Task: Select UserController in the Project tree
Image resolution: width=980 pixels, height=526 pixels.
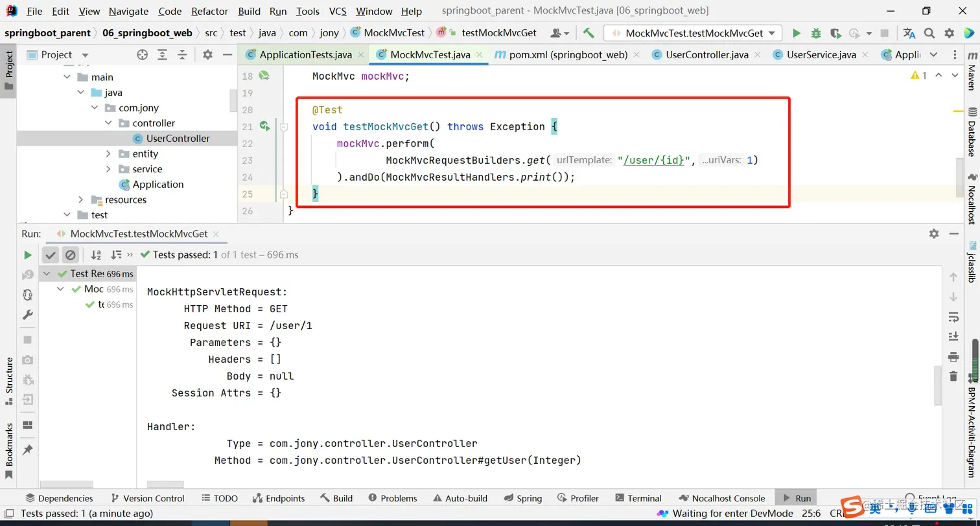Action: (178, 139)
